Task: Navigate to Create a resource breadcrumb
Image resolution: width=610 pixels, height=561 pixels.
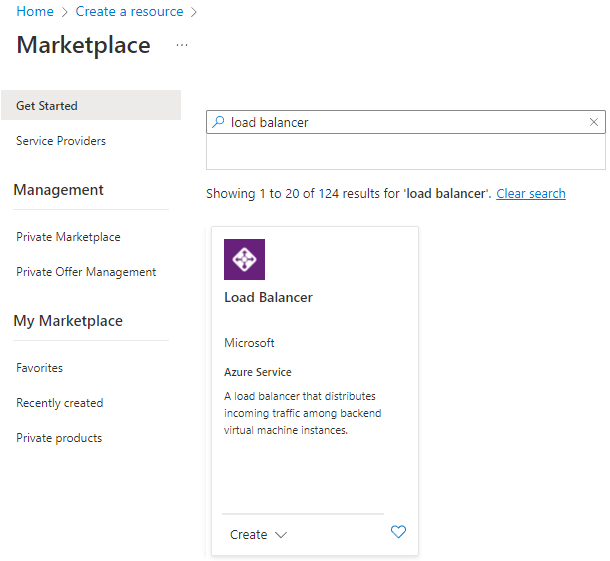Action: (x=129, y=12)
